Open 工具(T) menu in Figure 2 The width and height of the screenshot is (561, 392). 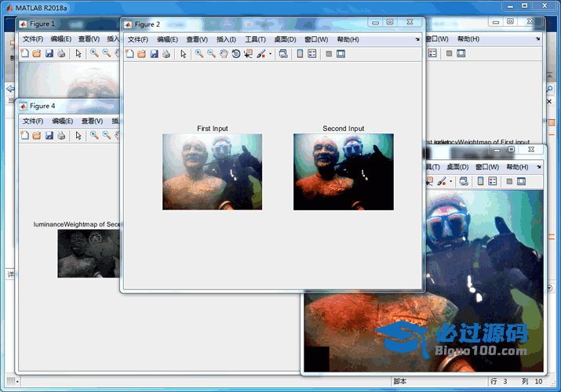[255, 39]
